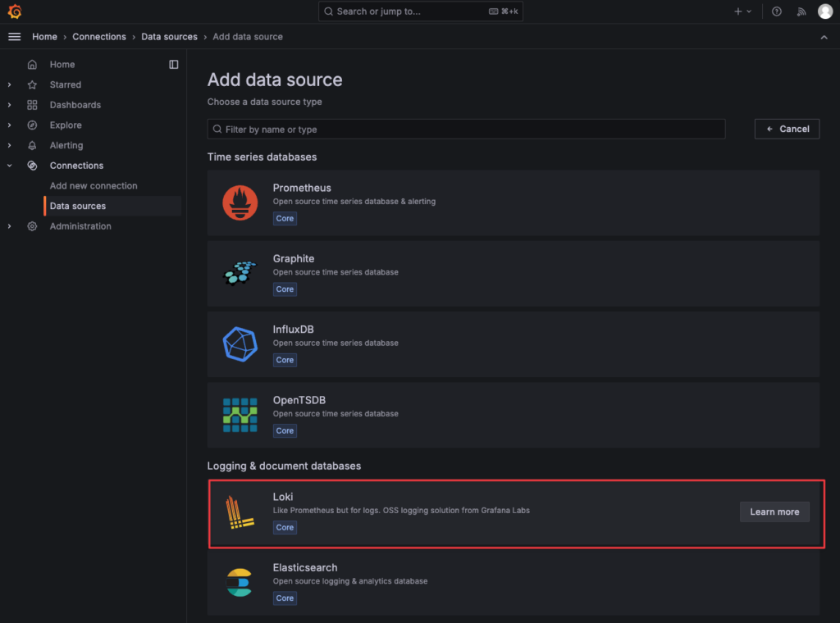Click the plus icon to add new
The width and height of the screenshot is (840, 623).
click(x=737, y=11)
